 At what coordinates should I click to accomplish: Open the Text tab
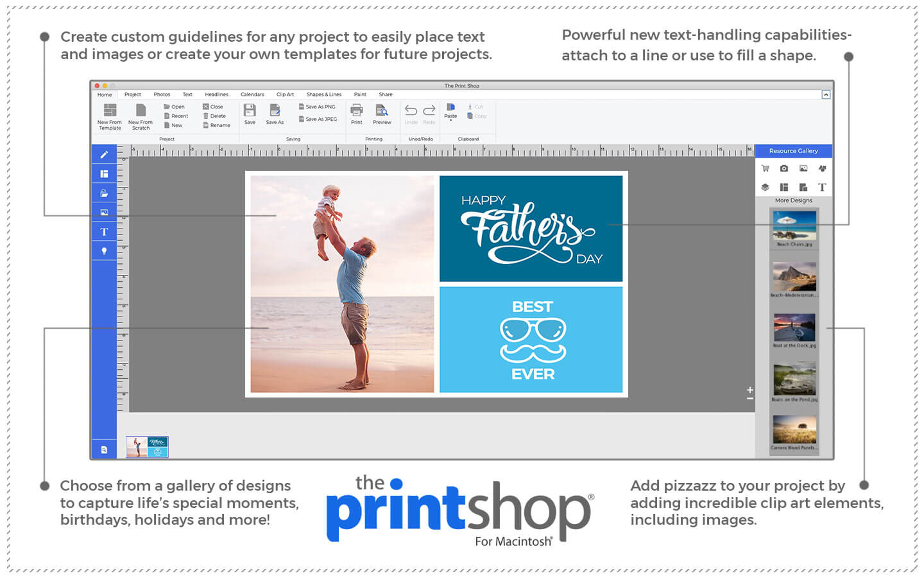187,94
